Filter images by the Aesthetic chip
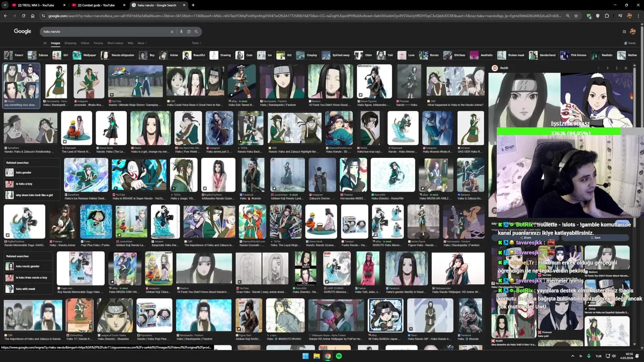 (482, 55)
